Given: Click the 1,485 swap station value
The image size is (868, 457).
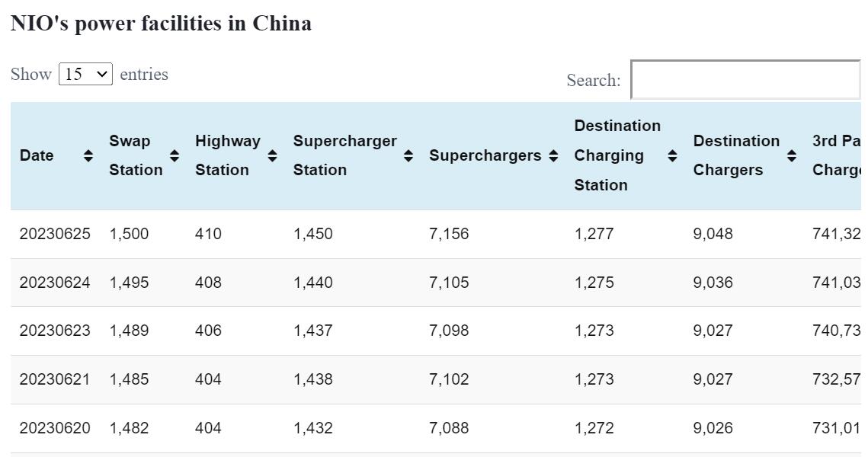Looking at the screenshot, I should coord(129,379).
